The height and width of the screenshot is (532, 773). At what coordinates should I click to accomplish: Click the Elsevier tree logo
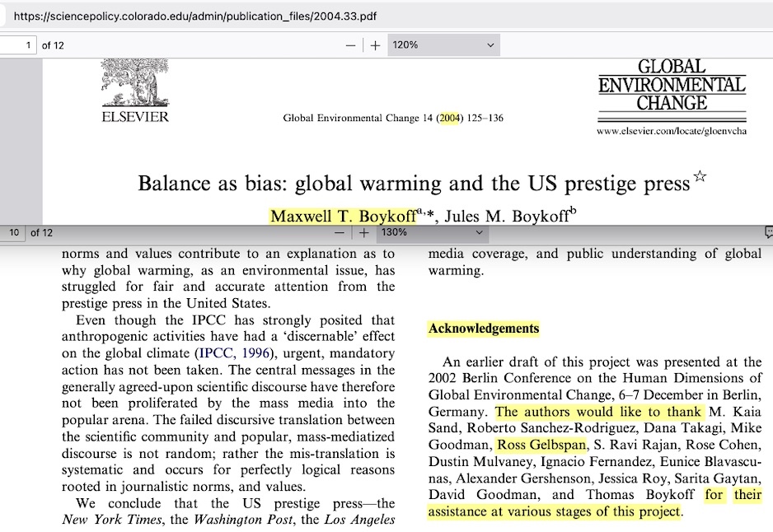(x=134, y=84)
